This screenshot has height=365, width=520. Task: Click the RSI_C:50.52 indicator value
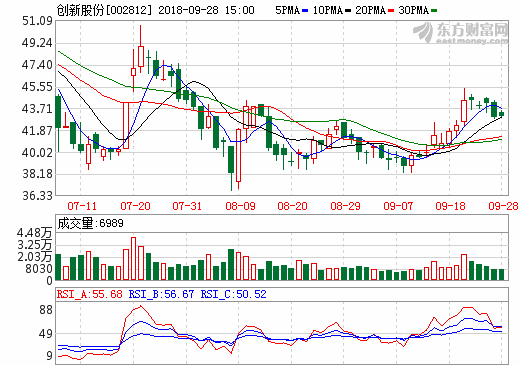pos(234,294)
